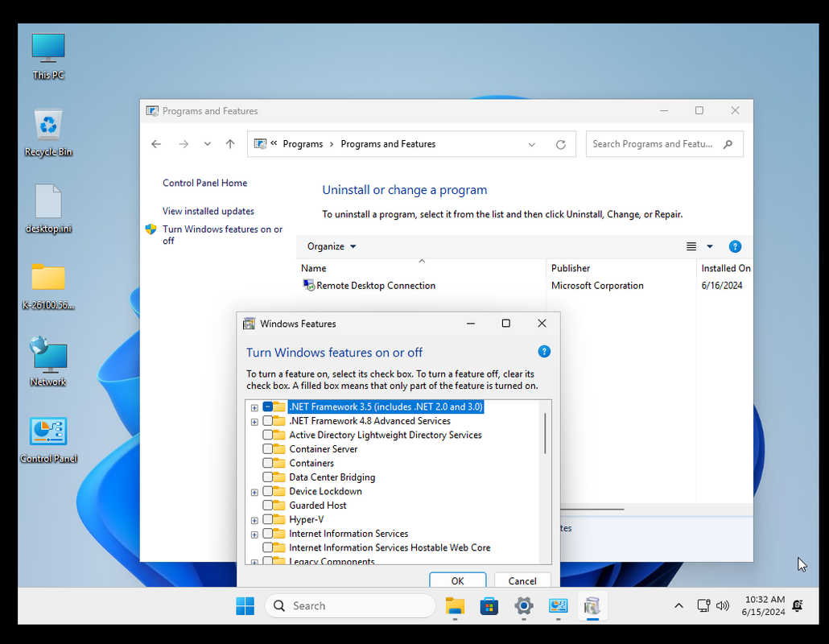Enable the Guarded Host feature
The height and width of the screenshot is (644, 829).
click(267, 506)
